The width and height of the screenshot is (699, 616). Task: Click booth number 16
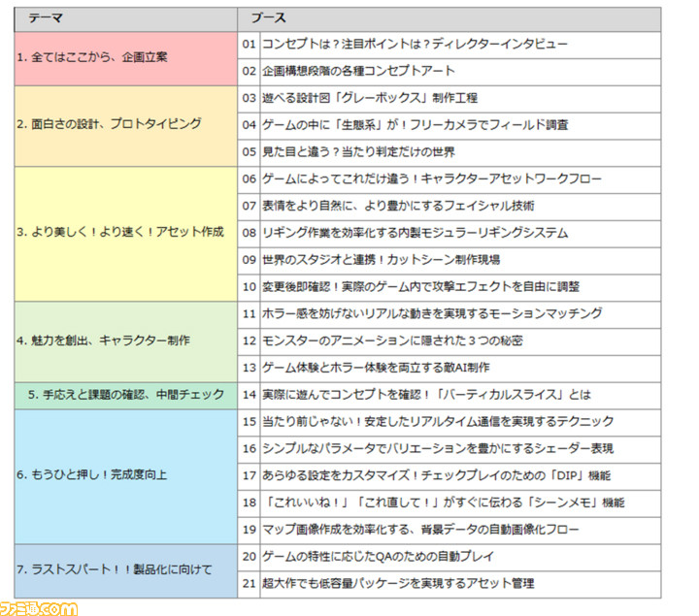[250, 448]
